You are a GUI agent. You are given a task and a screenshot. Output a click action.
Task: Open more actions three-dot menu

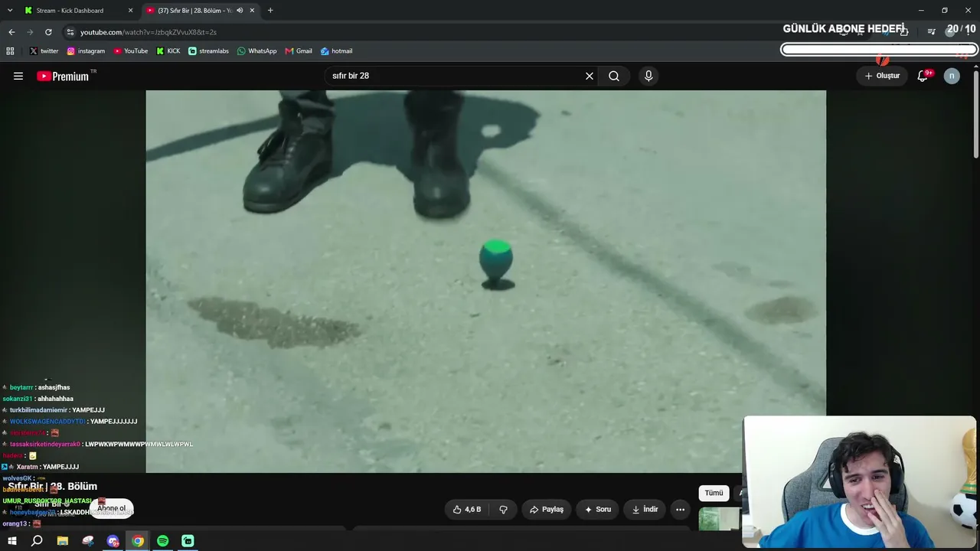[680, 510]
